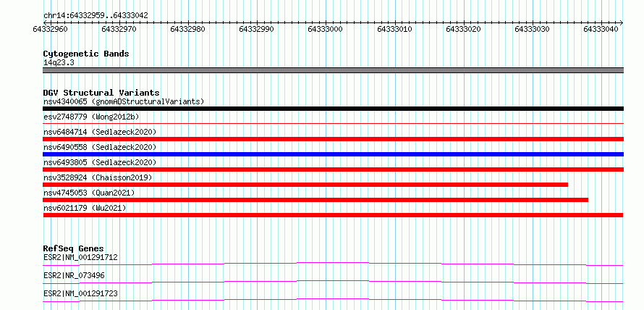Click ruler position 64332970
This screenshot has height=310, width=644.
[119, 29]
